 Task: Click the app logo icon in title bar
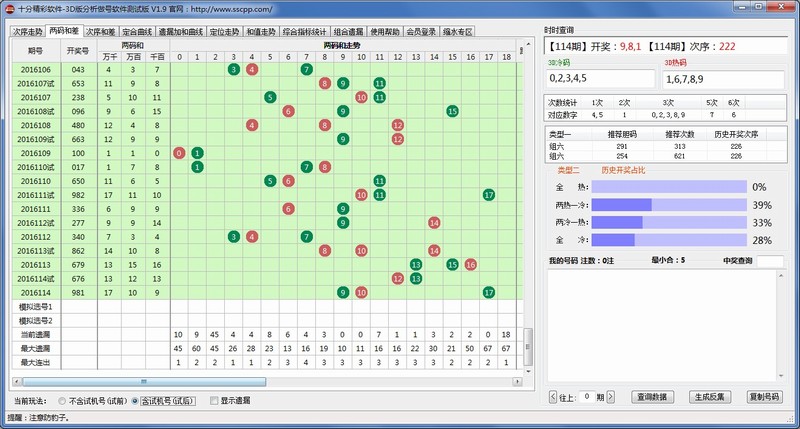click(x=9, y=8)
